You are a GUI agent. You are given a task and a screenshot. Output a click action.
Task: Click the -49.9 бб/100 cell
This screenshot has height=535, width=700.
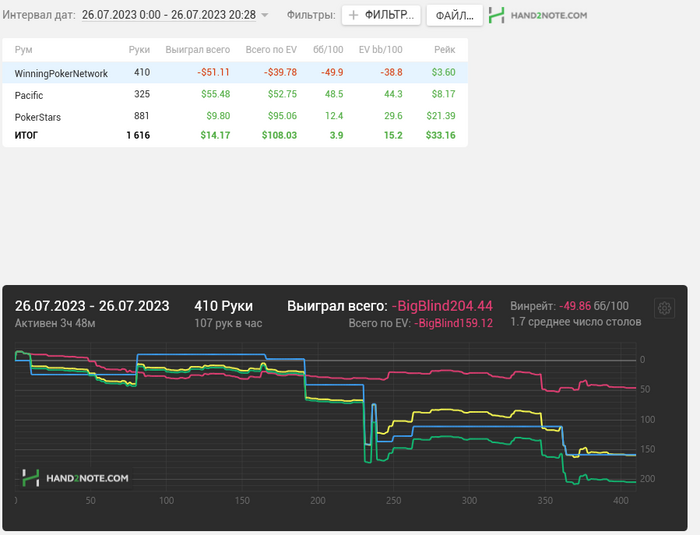(332, 72)
